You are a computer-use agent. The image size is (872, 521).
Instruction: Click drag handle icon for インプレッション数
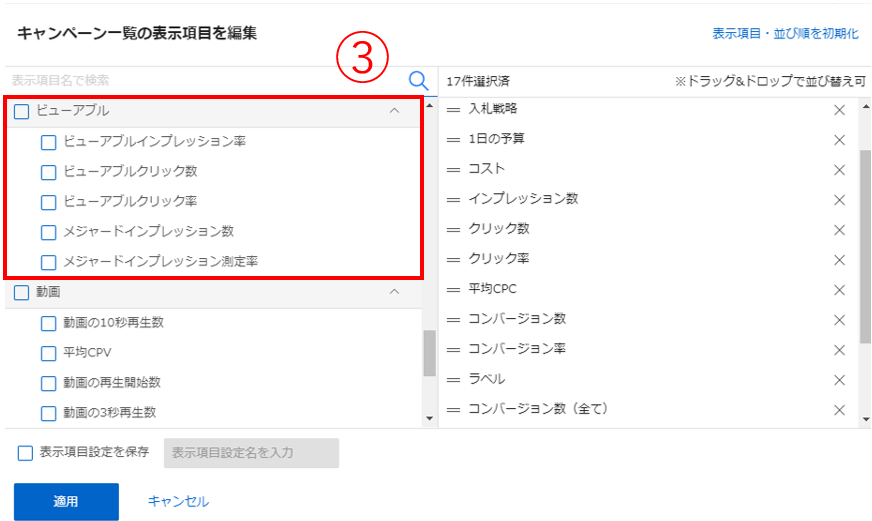[x=453, y=200]
